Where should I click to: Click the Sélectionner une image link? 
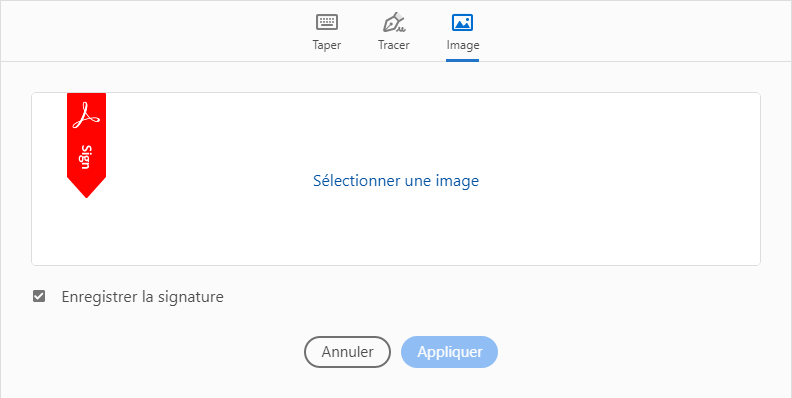(x=396, y=180)
